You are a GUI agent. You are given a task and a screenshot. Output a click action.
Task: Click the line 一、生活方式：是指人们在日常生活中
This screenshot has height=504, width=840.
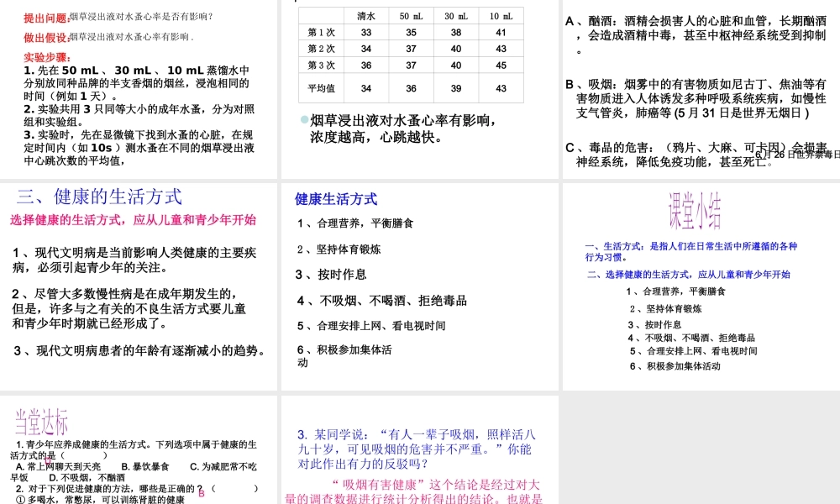pos(691,251)
